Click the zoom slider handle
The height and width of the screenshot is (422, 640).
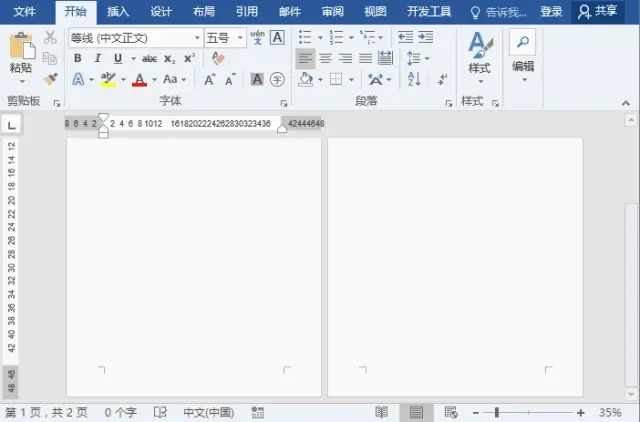pyautogui.click(x=497, y=413)
